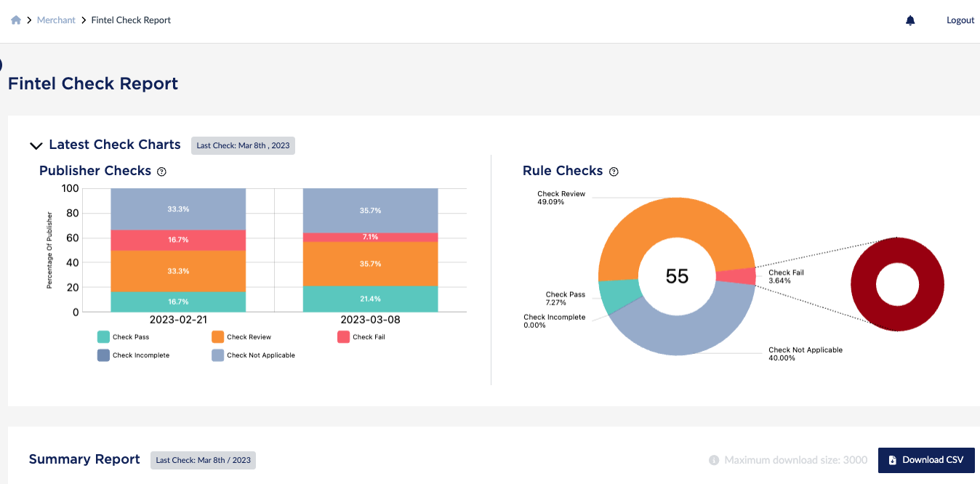Viewport: 980px width, 484px height.
Task: Toggle Check Incomplete legend swatch
Action: [103, 355]
